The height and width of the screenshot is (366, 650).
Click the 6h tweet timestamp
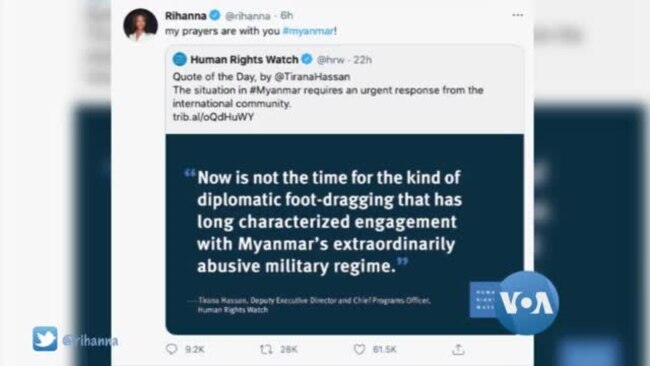click(287, 16)
